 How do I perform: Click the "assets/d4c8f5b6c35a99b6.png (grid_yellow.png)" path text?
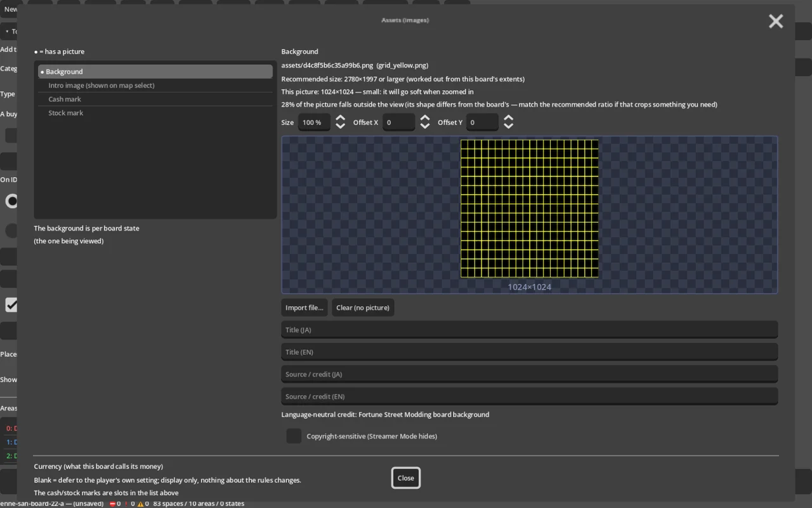[355, 65]
